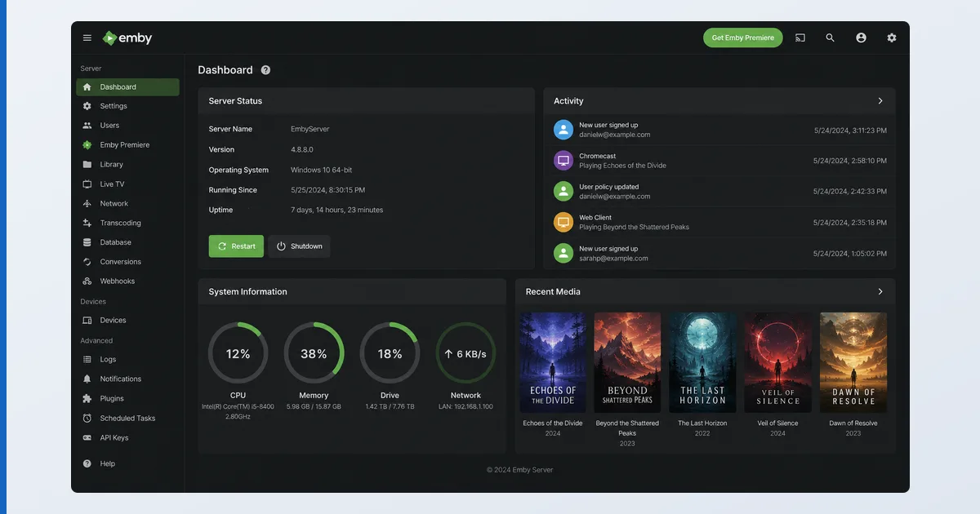Screen dimensions: 980x514
Task: Open the search magnifier icon
Action: tap(830, 38)
